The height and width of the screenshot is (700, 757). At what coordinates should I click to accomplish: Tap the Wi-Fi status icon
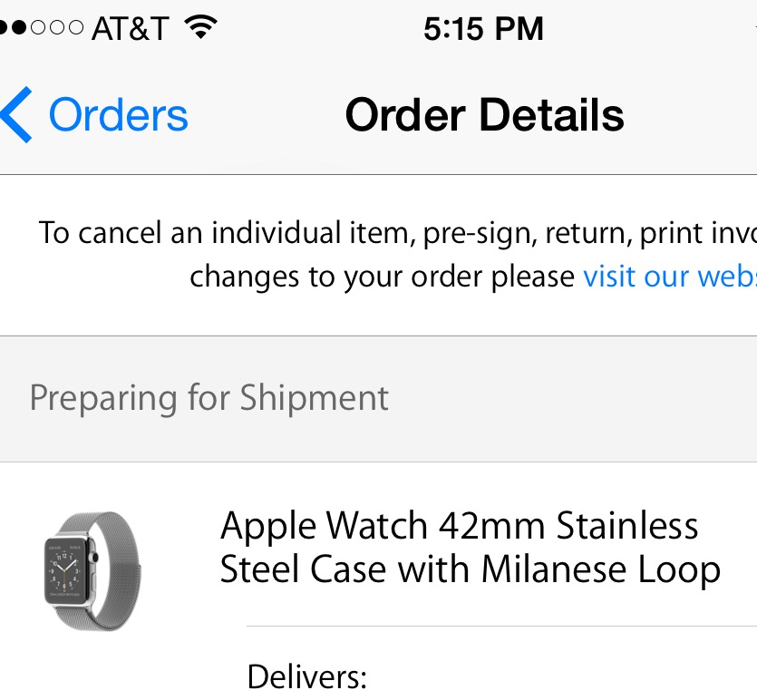point(201,27)
